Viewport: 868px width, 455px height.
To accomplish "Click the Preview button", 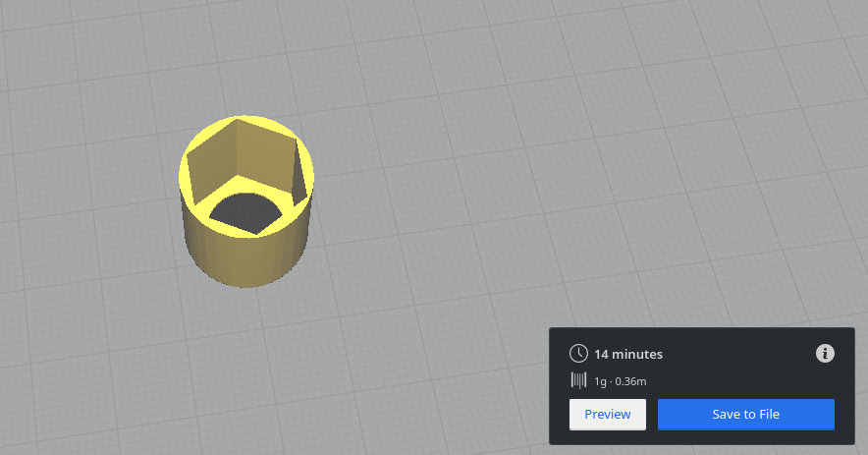I will (607, 414).
